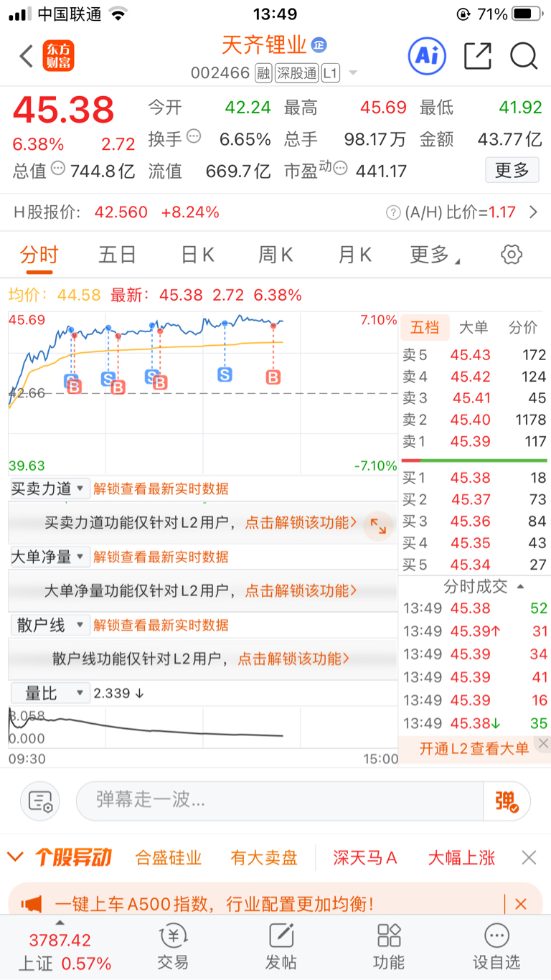Select the 五档 order book tab
The height and width of the screenshot is (980, 551).
point(425,327)
